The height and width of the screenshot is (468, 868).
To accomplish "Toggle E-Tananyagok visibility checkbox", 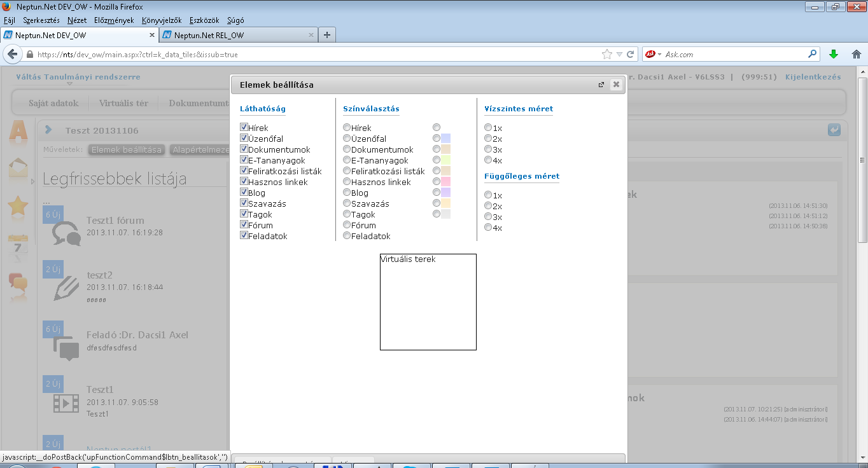I will [244, 160].
